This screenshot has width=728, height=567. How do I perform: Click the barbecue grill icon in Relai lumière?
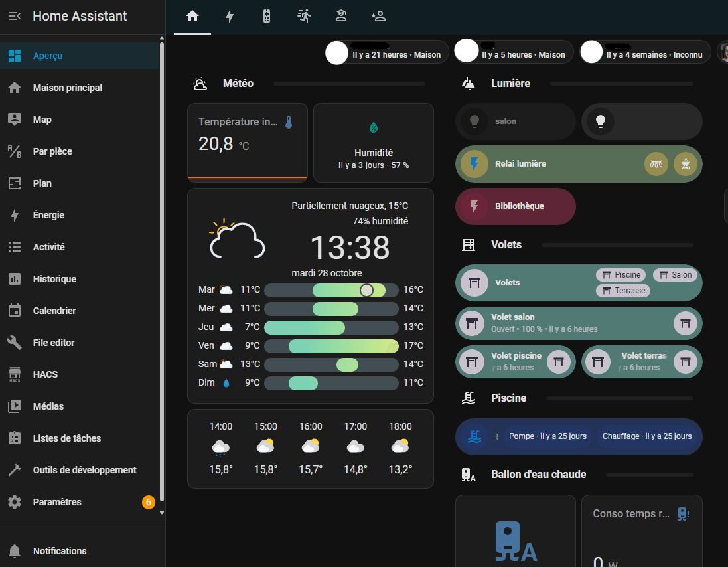pos(686,164)
